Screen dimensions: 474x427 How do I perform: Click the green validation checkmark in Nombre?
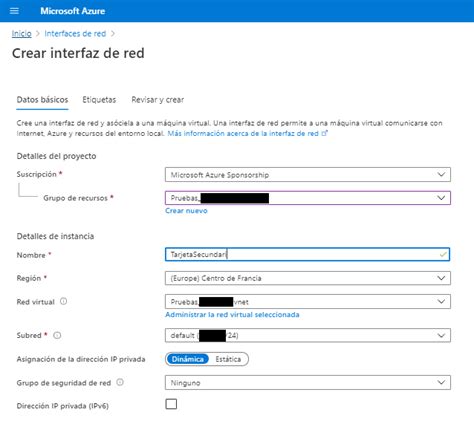[443, 254]
